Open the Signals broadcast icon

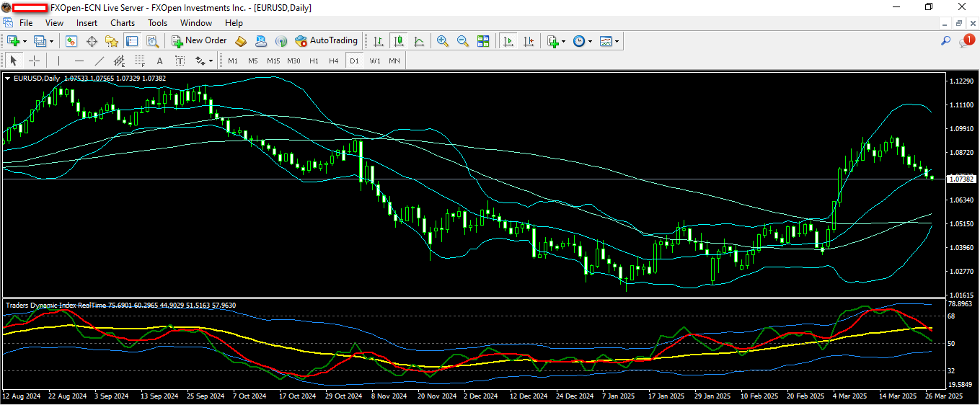pyautogui.click(x=281, y=41)
